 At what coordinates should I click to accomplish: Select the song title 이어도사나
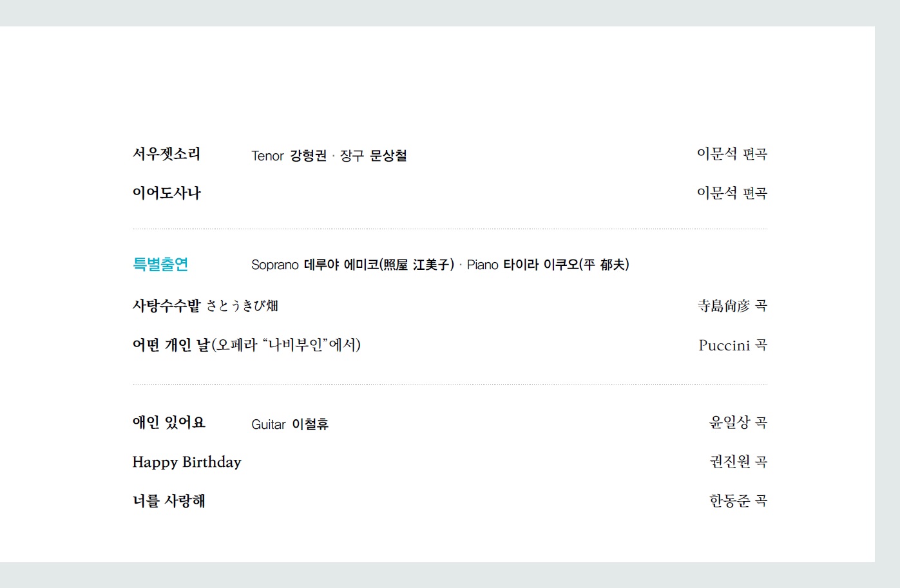pyautogui.click(x=166, y=193)
